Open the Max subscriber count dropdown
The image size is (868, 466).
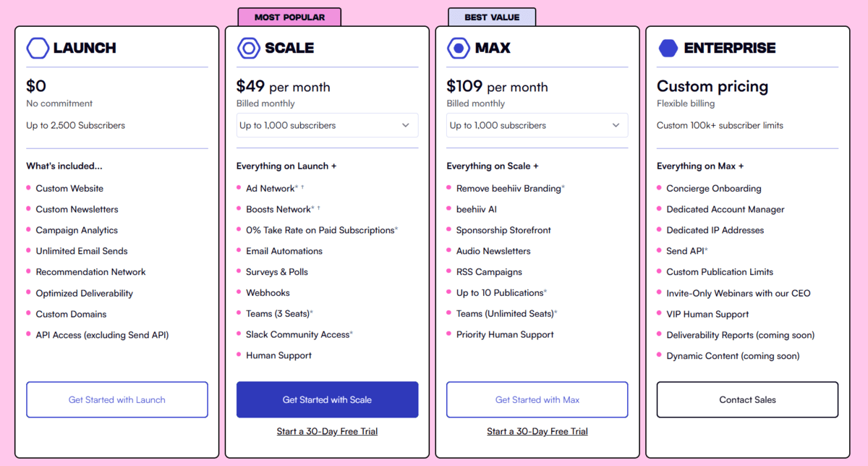(x=537, y=124)
